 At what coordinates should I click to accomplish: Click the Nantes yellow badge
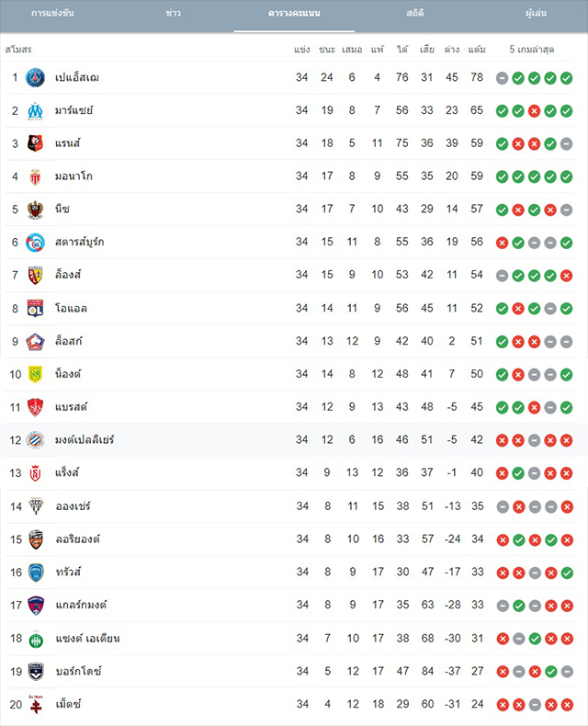tap(35, 374)
